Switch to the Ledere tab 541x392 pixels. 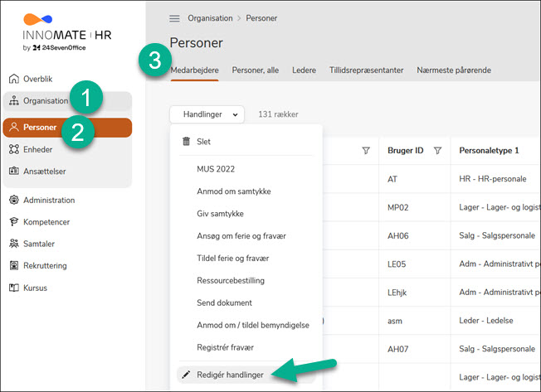(304, 70)
